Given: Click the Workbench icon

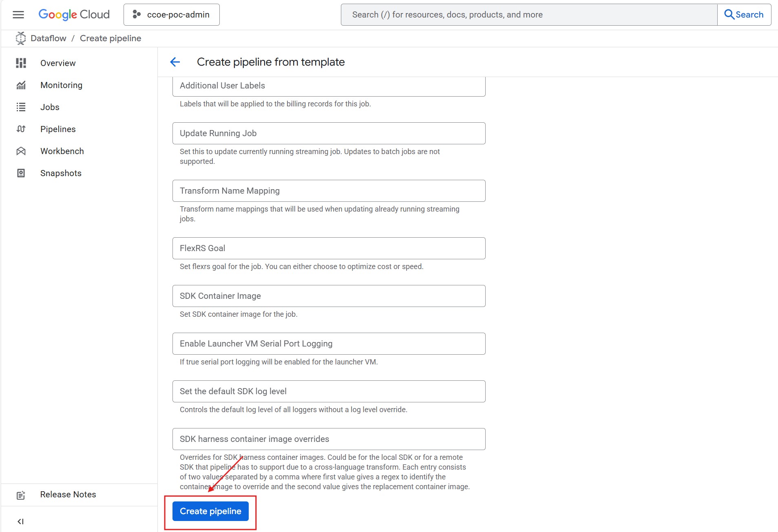Looking at the screenshot, I should click(21, 151).
